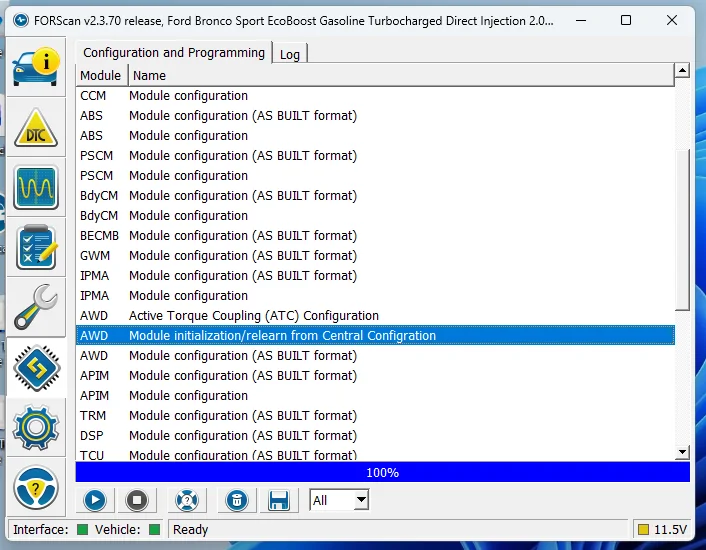706x550 pixels.
Task: Open the vehicle information section
Action: coord(36,67)
